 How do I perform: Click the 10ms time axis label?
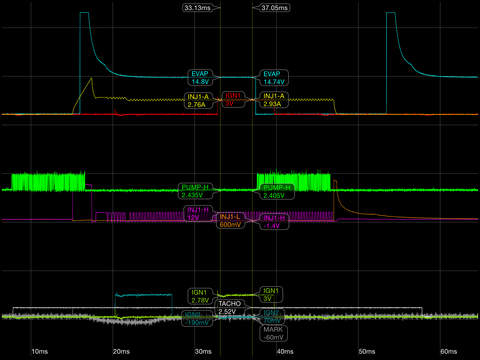(x=39, y=351)
